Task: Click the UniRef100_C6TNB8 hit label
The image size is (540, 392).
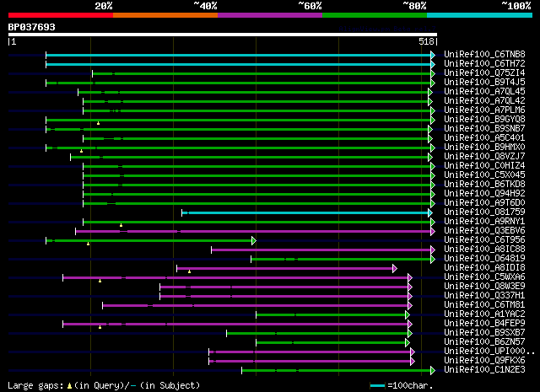Action: [484, 55]
